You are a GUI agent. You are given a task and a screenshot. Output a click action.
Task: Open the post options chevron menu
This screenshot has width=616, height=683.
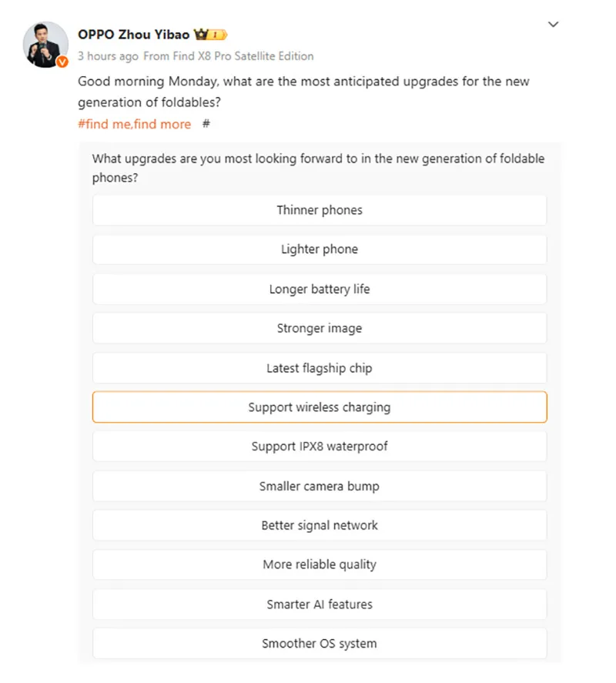click(x=553, y=25)
